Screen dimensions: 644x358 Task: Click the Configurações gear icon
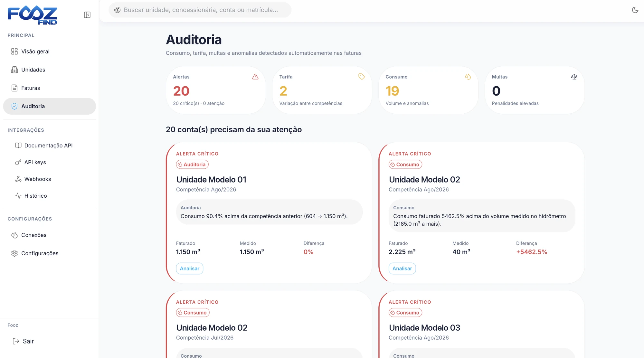tap(14, 253)
